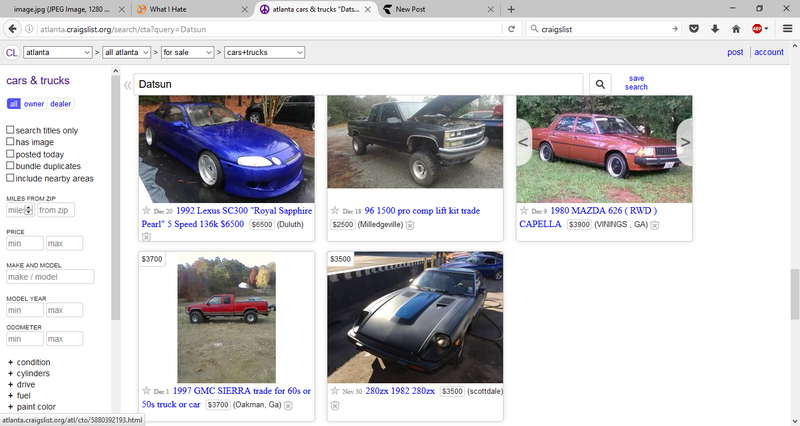800x426 pixels.
Task: Click the CL peace logo
Action: (x=12, y=53)
